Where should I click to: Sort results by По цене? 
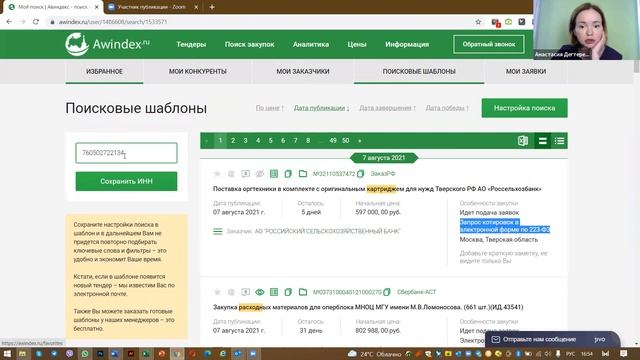tap(269, 108)
